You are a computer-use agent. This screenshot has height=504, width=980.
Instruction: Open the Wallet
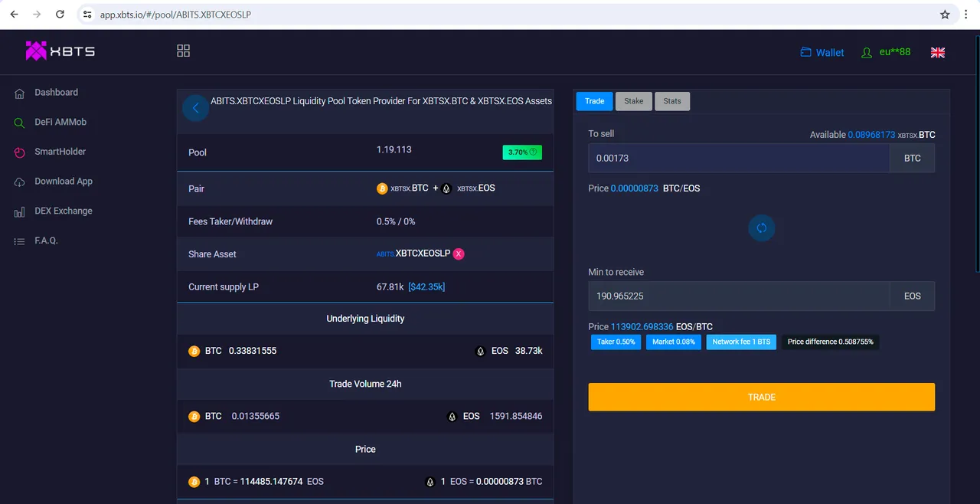822,52
